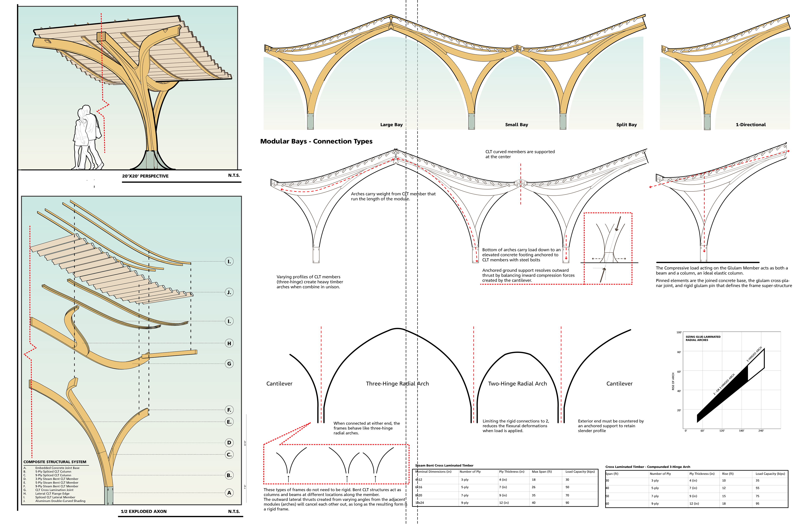The image size is (812, 525).
Task: Click the Large Bay label
Action: pyautogui.click(x=391, y=125)
